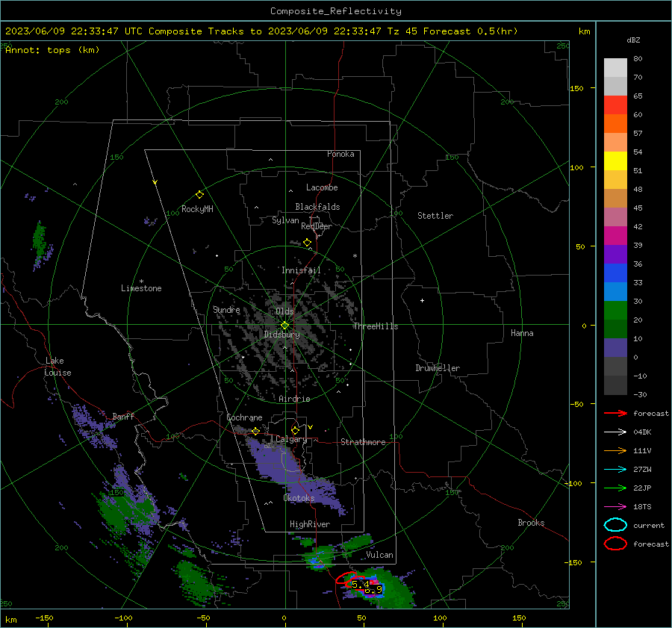Click the yellow diamond marker beside Cochrane

(256, 431)
